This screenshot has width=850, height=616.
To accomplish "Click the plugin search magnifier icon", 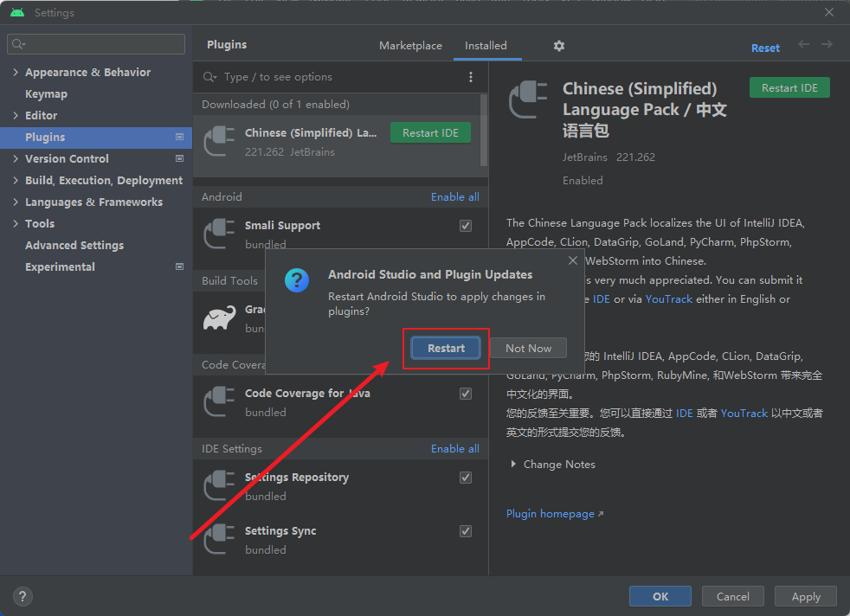I will coord(209,77).
